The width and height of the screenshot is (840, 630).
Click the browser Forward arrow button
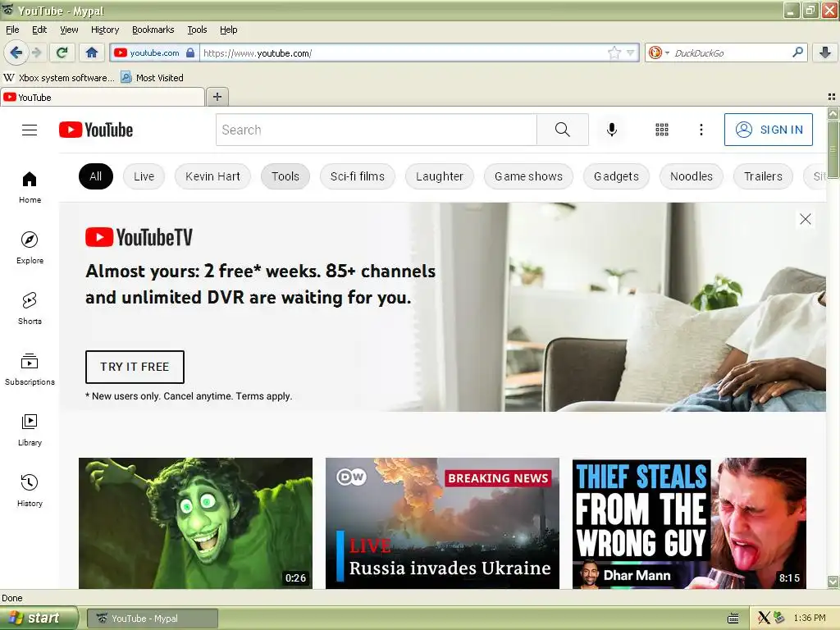click(36, 52)
